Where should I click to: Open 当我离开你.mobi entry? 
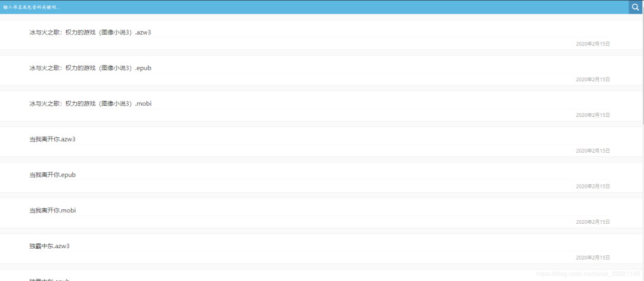pyautogui.click(x=52, y=211)
